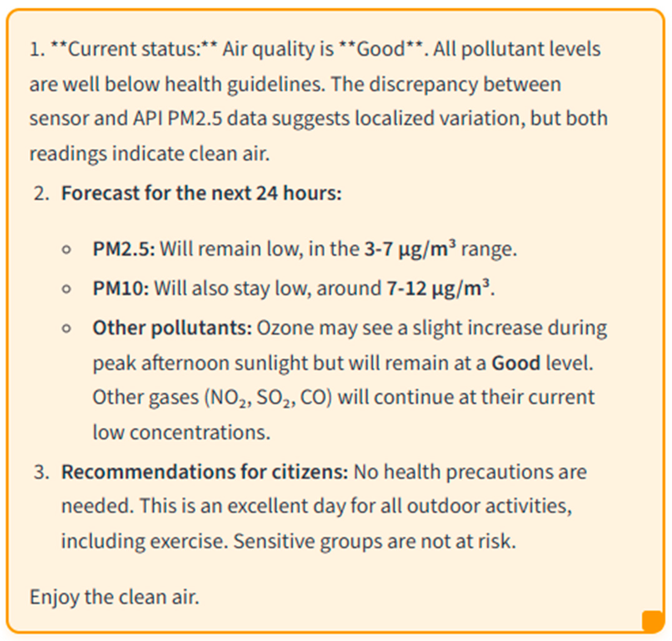Click the "Forecast for the next 24 hours" heading

201,193
